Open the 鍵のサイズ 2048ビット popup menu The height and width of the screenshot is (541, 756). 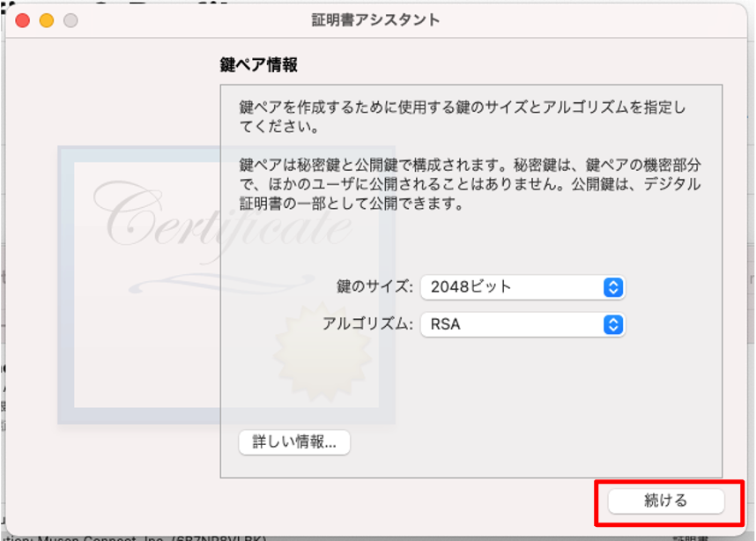(x=523, y=287)
